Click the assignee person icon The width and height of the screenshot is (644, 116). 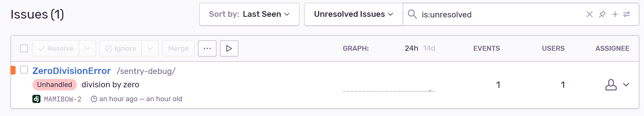click(611, 85)
